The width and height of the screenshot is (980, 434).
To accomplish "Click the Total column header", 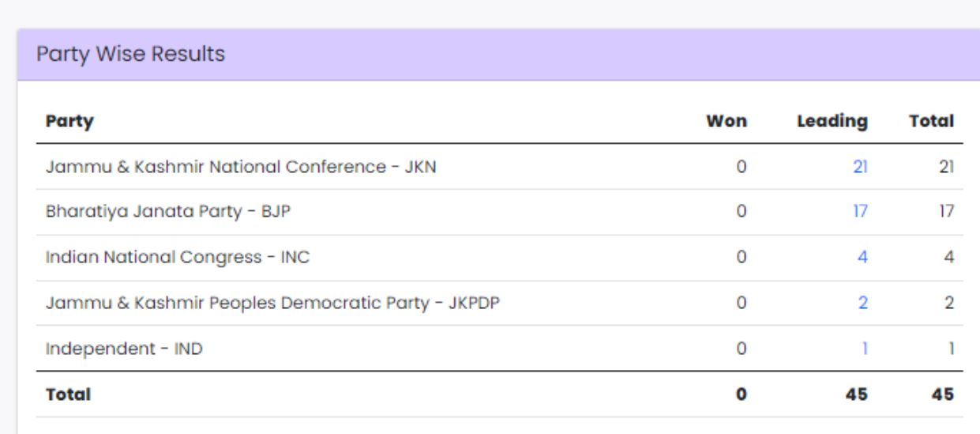I will [x=932, y=122].
